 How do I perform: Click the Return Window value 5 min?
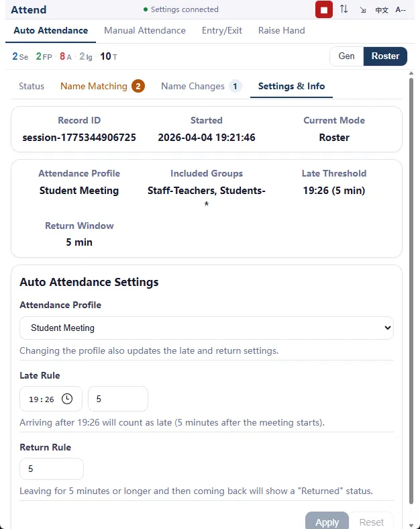pos(79,242)
